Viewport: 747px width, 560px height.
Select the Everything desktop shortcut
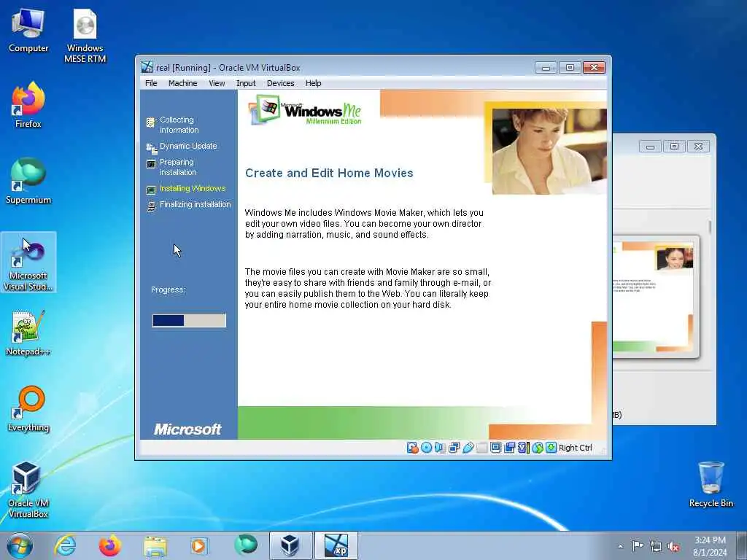[28, 408]
